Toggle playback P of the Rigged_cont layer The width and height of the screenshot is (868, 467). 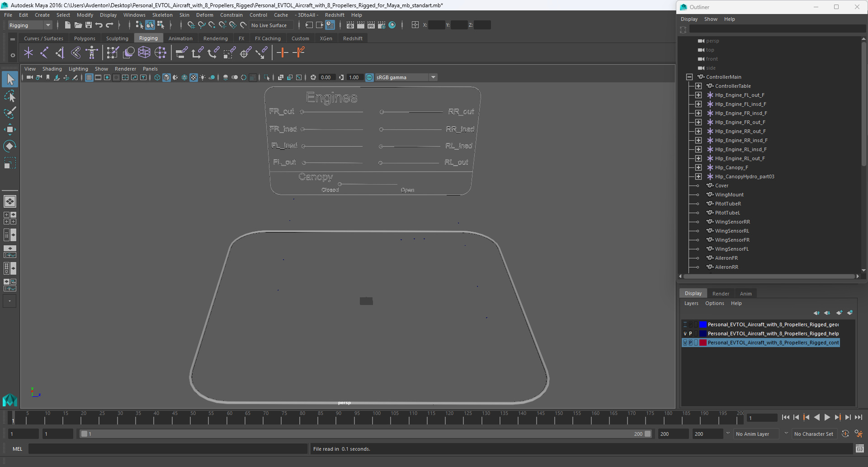coord(690,343)
